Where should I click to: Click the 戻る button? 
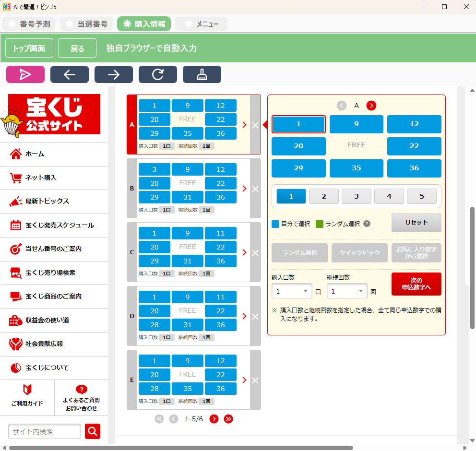pyautogui.click(x=77, y=48)
